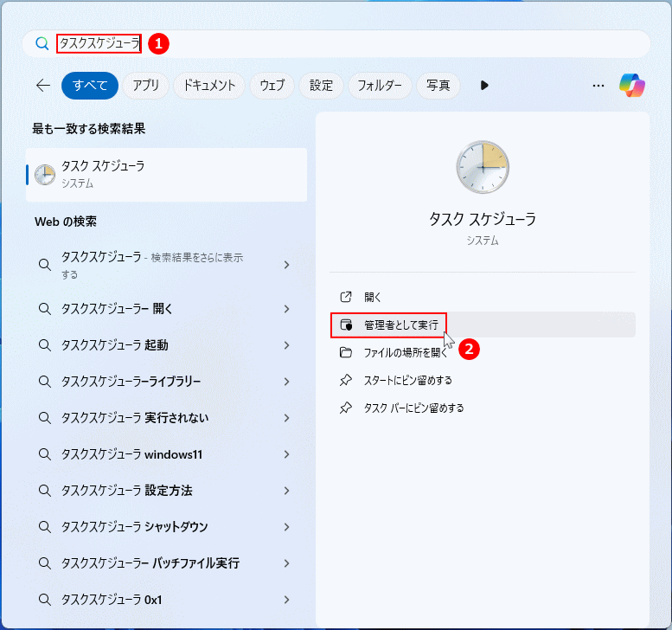Expand the タスクスケジューラ シャットダウン suggestion chevron

tap(287, 527)
